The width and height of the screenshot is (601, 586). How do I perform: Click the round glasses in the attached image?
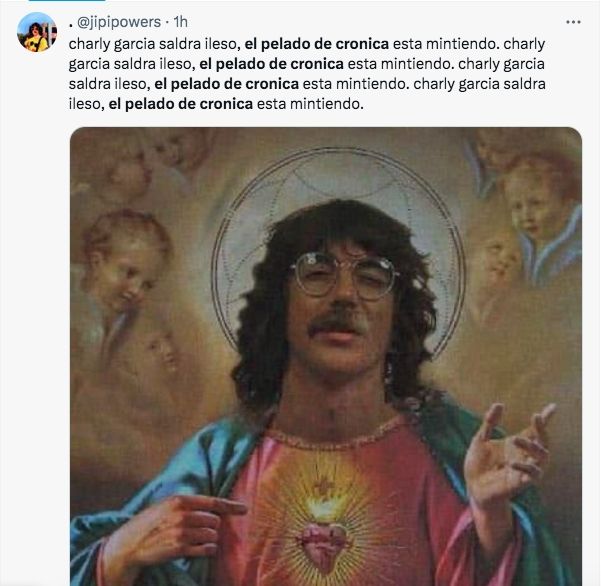(x=344, y=275)
